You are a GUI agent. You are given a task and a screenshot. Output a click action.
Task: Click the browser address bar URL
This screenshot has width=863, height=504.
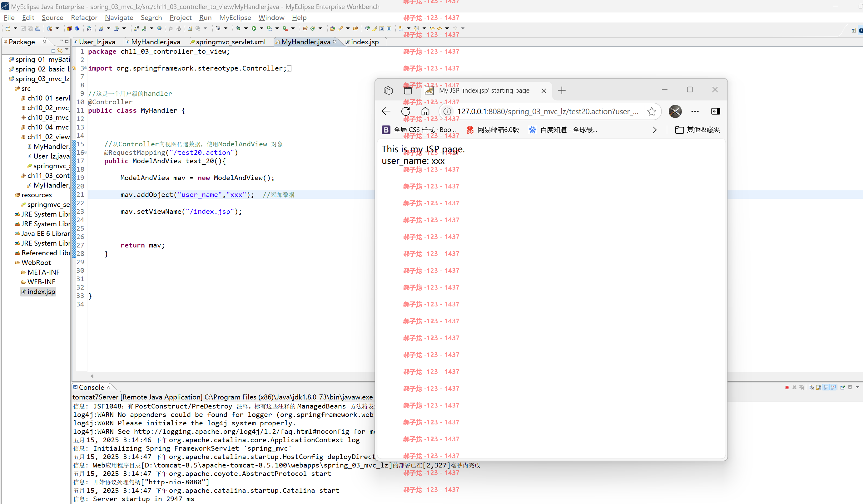tap(547, 111)
